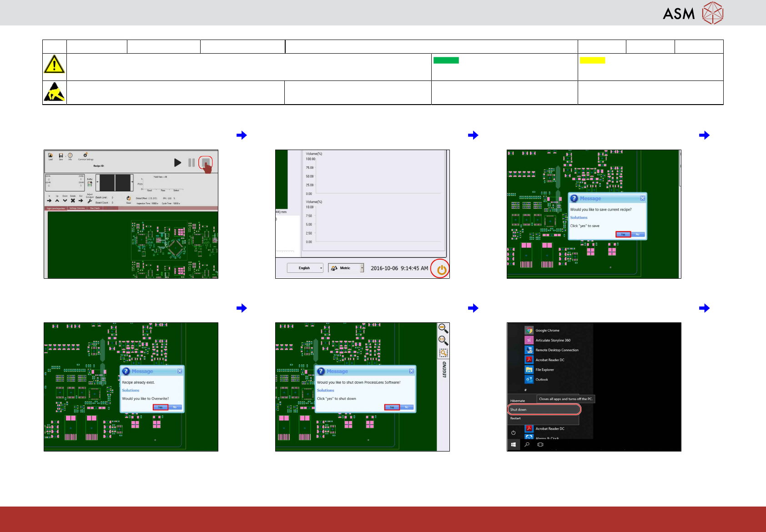Click the orange power icon
The width and height of the screenshot is (766, 532).
tap(441, 269)
